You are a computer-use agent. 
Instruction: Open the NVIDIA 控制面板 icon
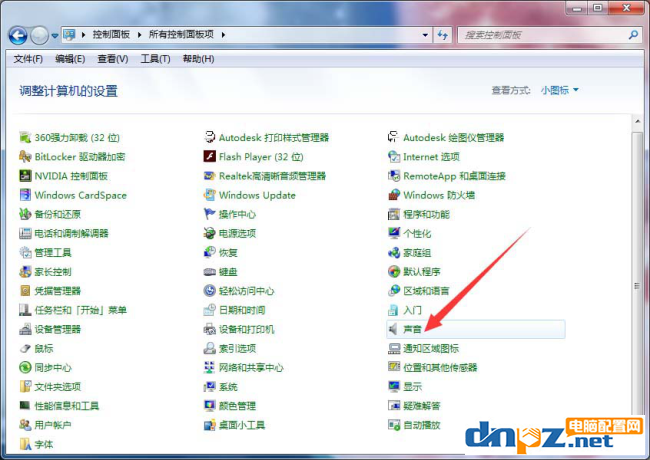tap(25, 176)
